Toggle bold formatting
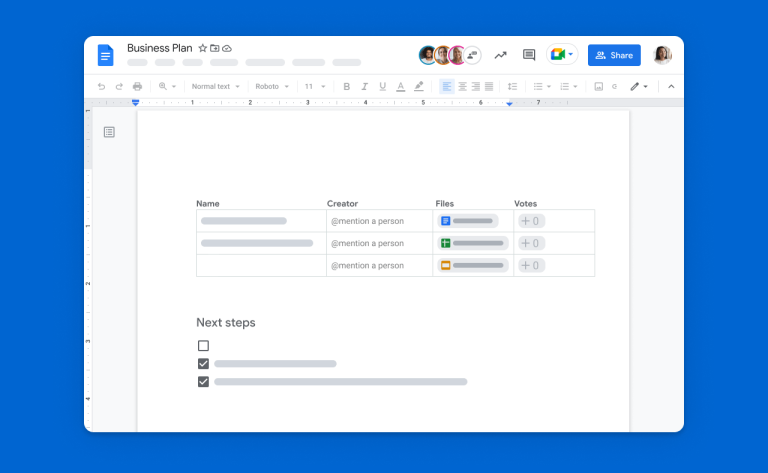Screen dimensions: 768x473 click(x=346, y=87)
